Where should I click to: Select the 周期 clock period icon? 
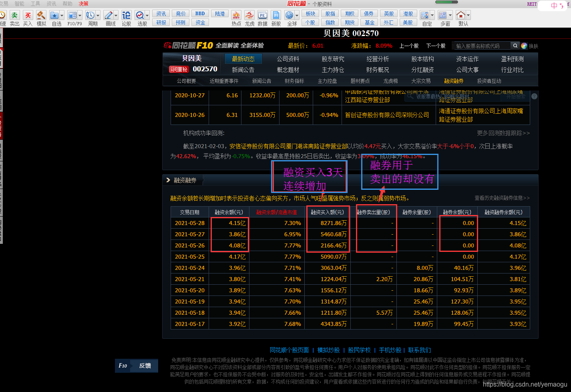[90, 15]
